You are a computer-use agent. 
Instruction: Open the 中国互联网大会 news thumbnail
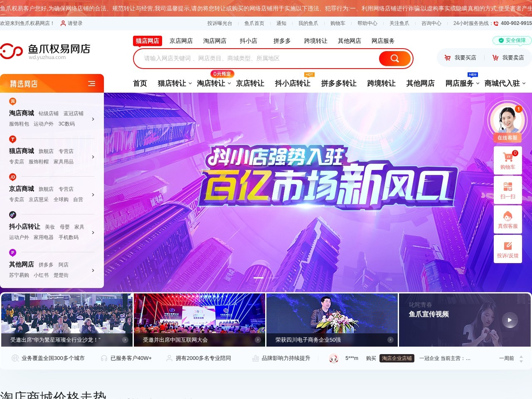[199, 320]
